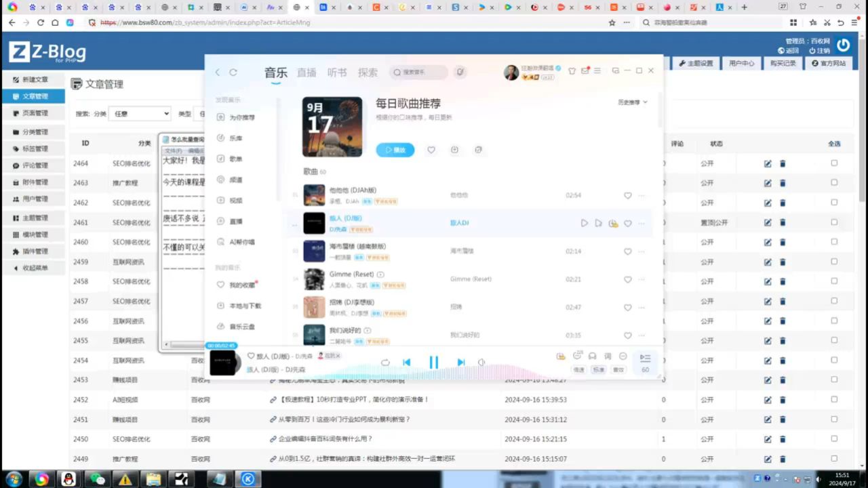Switch to the 听书 tab in music player

tap(337, 73)
